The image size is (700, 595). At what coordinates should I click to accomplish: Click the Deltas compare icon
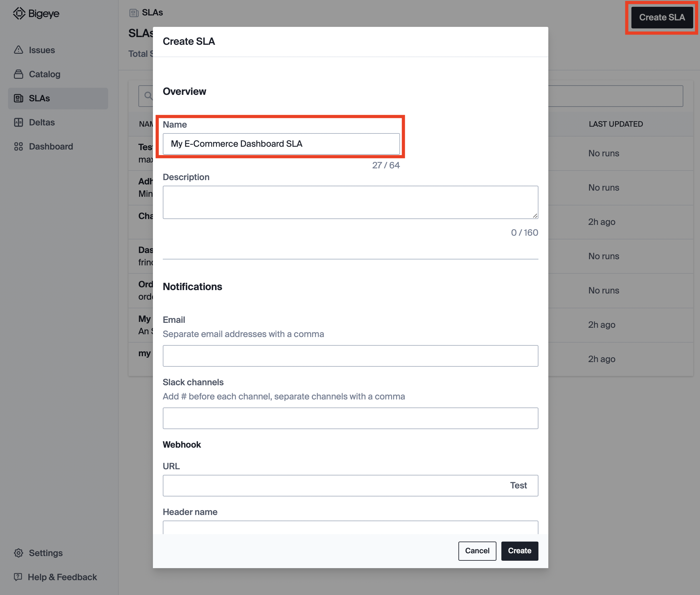pyautogui.click(x=19, y=122)
